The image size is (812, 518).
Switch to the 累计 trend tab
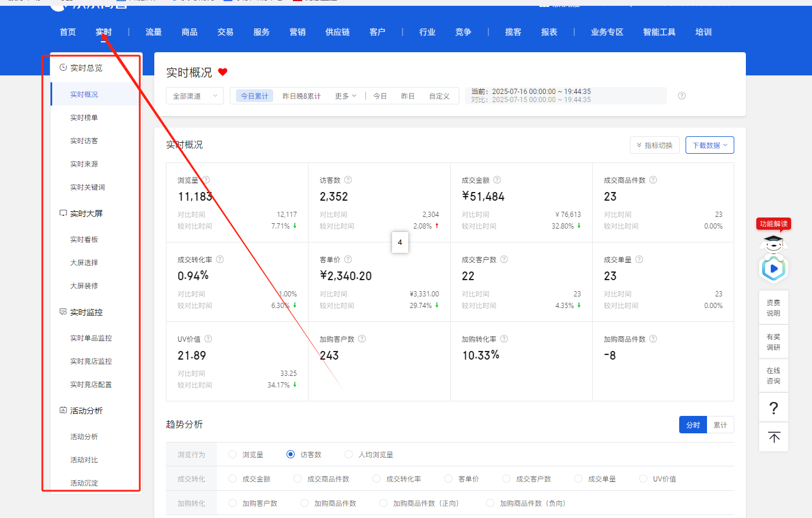click(720, 425)
